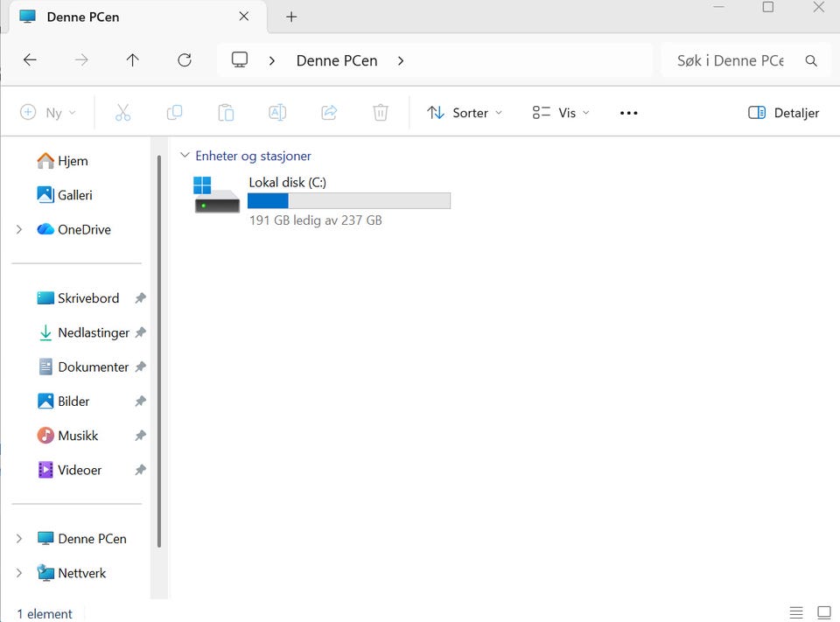Open the Sorter dropdown
Screen dimensions: 840x622
click(x=465, y=113)
